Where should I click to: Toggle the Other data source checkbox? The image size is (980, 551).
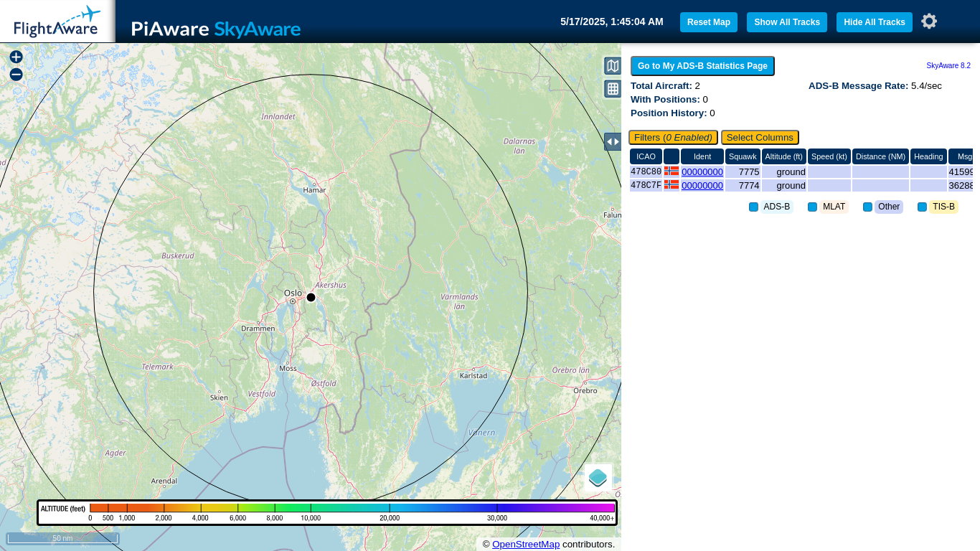(867, 207)
